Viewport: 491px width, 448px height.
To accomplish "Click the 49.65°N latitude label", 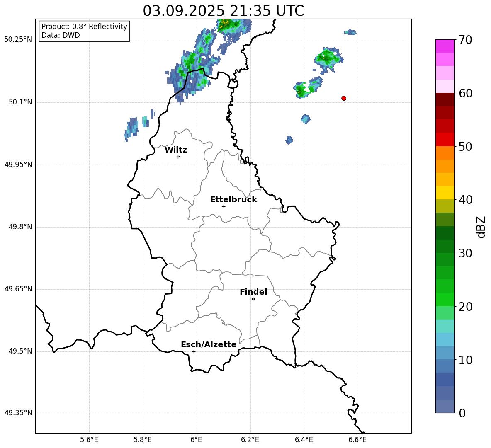I will click(18, 289).
